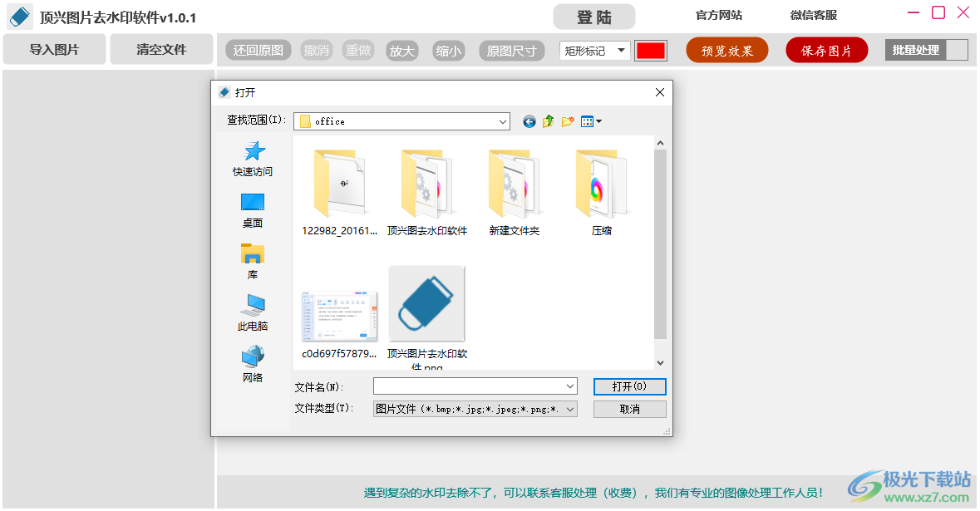Open the 文件类型 image filter dropdown
980x511 pixels.
570,409
